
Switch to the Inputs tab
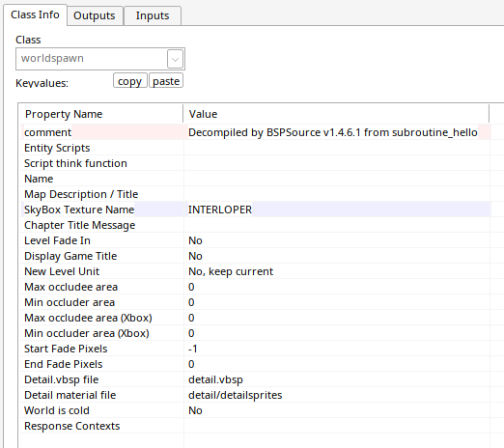click(153, 15)
